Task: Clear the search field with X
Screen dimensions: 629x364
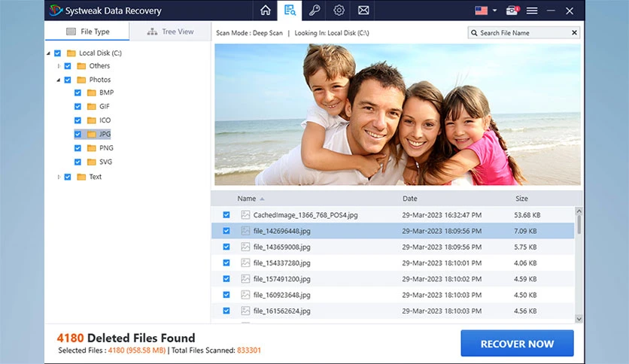Action: [574, 32]
